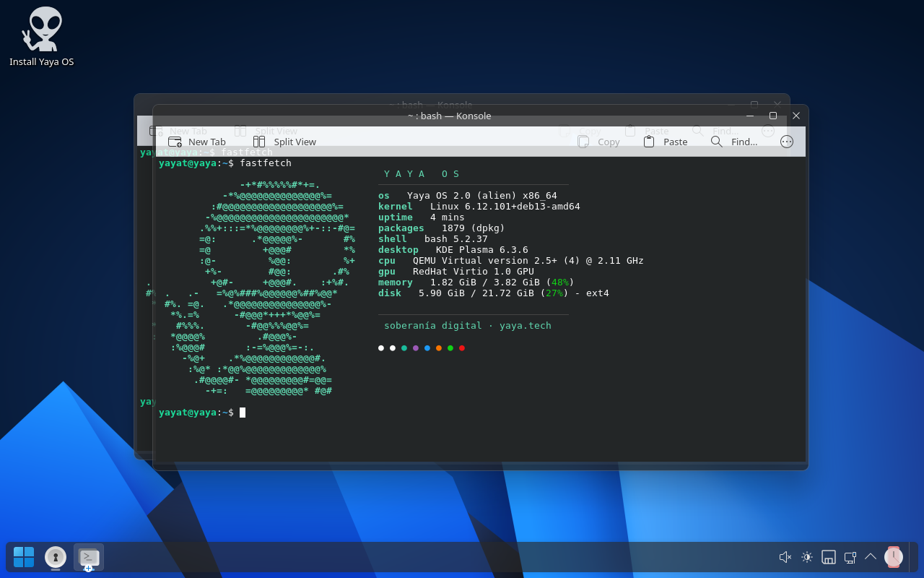
Task: Maximize the front Konsole window
Action: point(773,116)
